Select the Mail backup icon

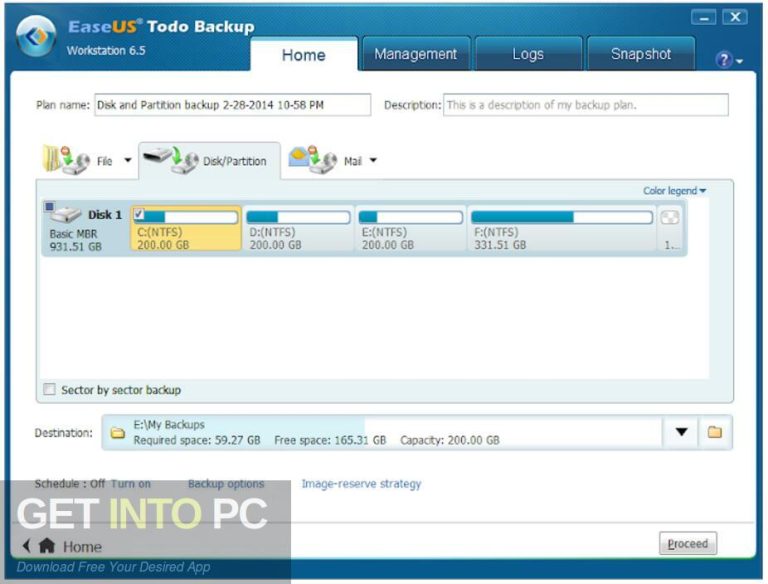(x=313, y=159)
